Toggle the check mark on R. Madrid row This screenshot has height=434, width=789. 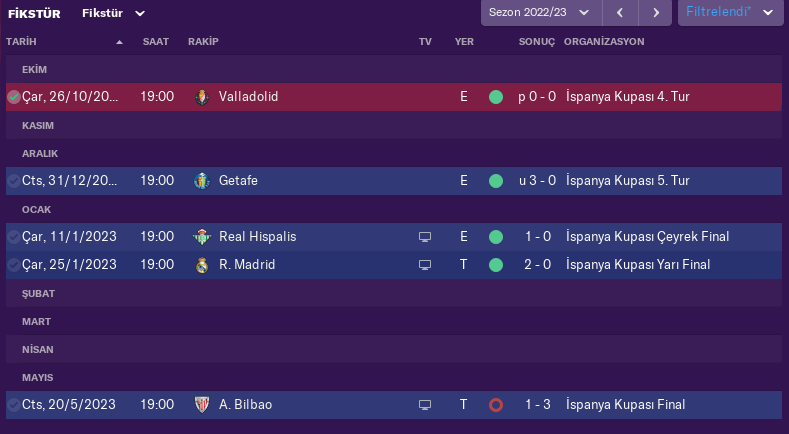(x=13, y=265)
